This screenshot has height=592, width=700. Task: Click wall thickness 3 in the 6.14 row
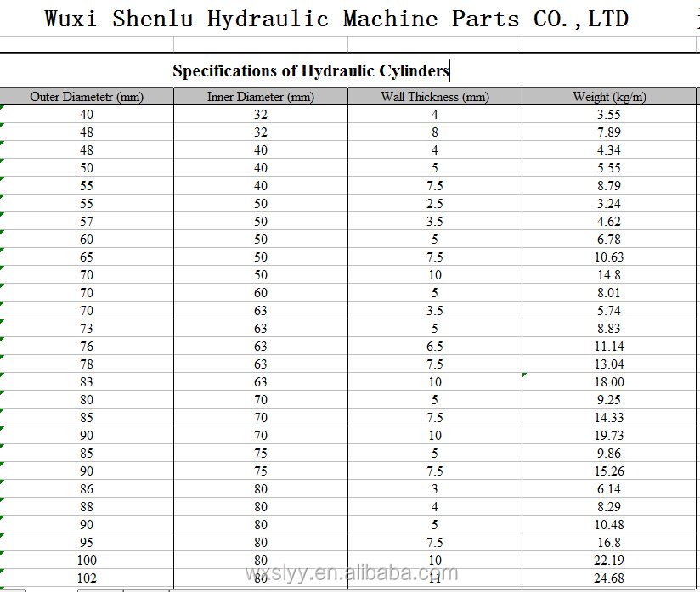click(435, 490)
